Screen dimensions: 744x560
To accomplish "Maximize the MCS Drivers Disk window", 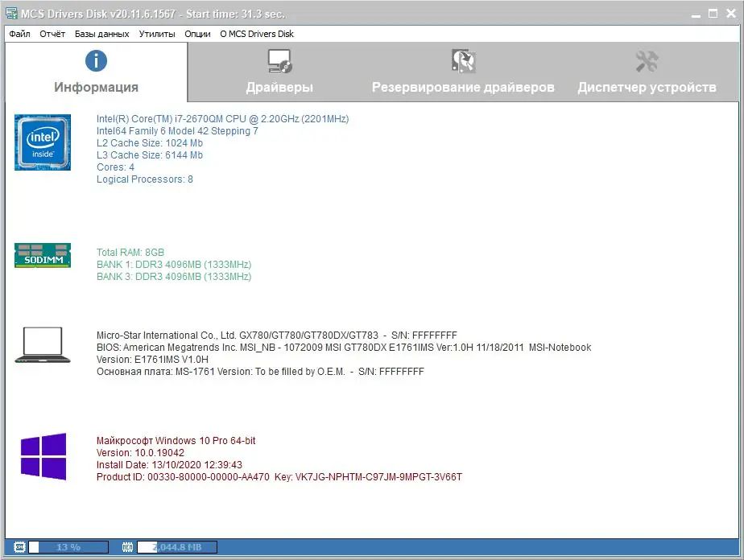I will [x=713, y=14].
